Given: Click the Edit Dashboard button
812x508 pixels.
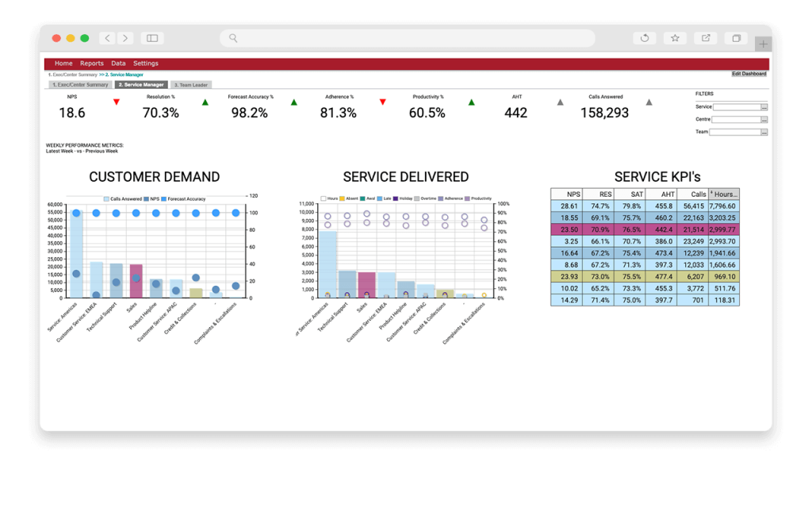Looking at the screenshot, I should (749, 73).
